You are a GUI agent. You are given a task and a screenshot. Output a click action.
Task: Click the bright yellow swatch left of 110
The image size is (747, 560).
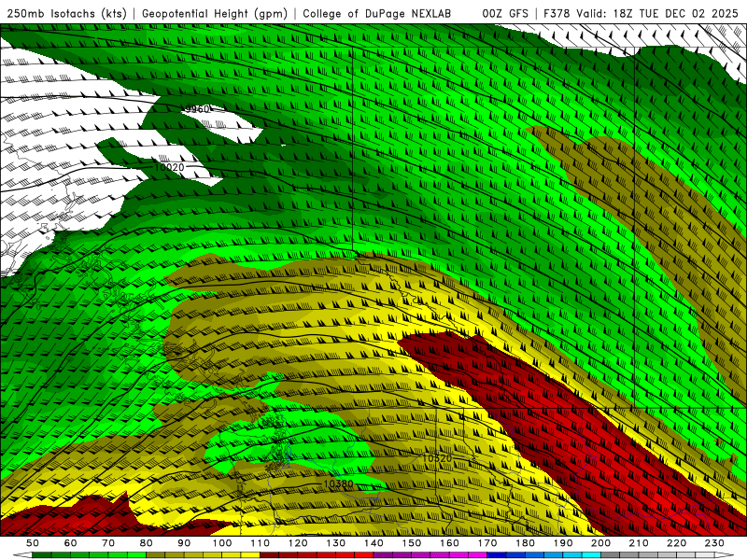(250, 555)
